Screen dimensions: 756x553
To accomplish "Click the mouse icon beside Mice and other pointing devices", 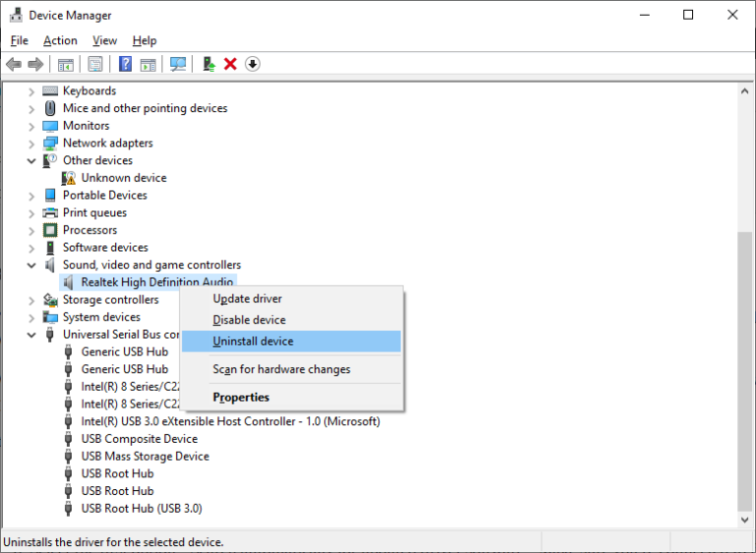I will [x=50, y=108].
